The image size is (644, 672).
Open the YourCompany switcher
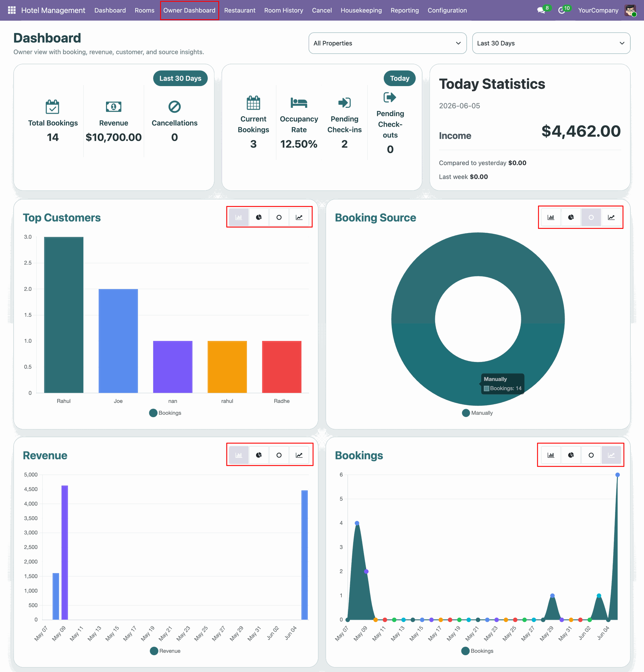(598, 10)
